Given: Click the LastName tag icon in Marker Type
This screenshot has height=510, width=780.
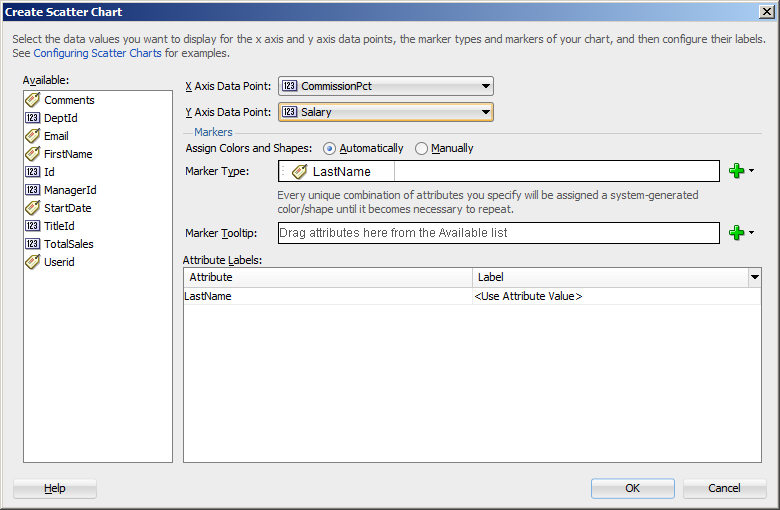Looking at the screenshot, I should tap(299, 172).
